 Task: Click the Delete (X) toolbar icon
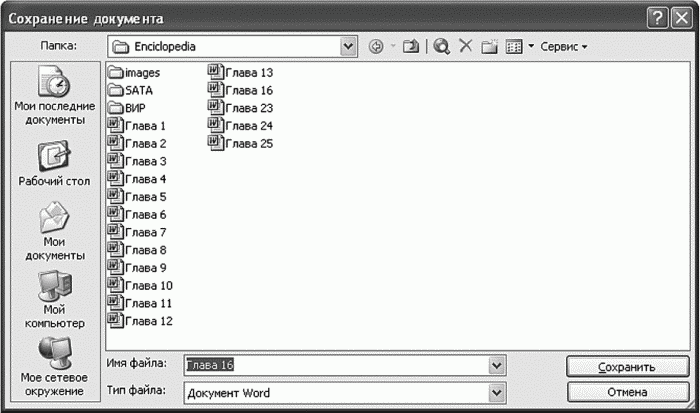point(465,46)
